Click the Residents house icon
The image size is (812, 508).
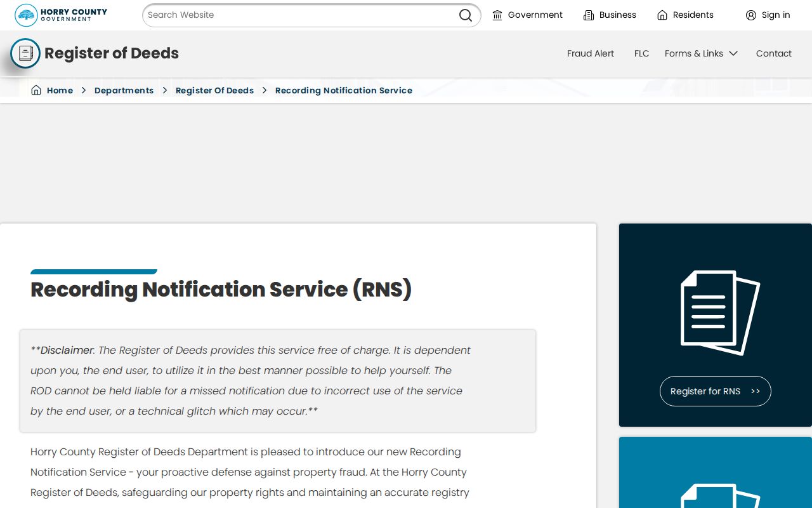[662, 15]
